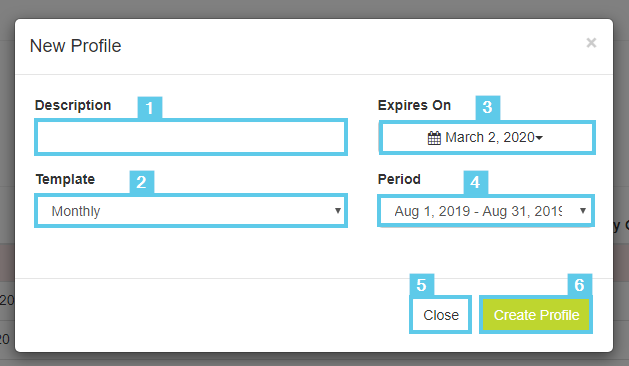Click the Expires On label

click(x=414, y=105)
